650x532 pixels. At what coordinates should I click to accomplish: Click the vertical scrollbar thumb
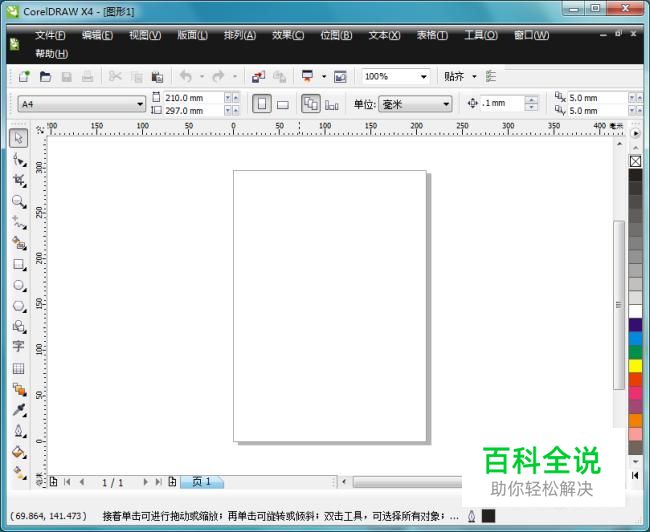(618, 305)
